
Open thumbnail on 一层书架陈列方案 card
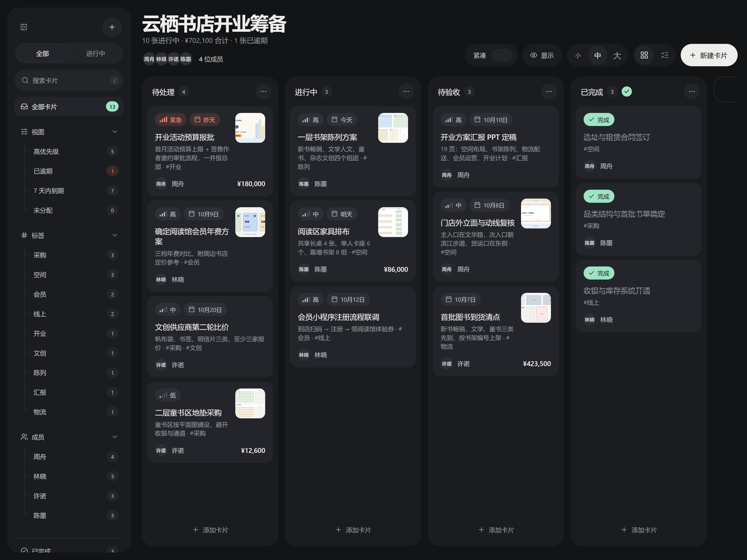[x=393, y=128]
